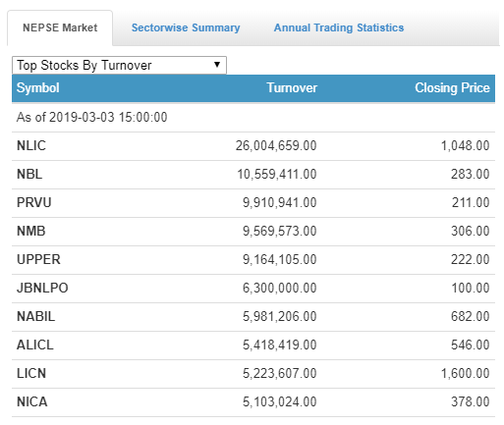Open the Annual Trading Statistics tab

coord(339,27)
